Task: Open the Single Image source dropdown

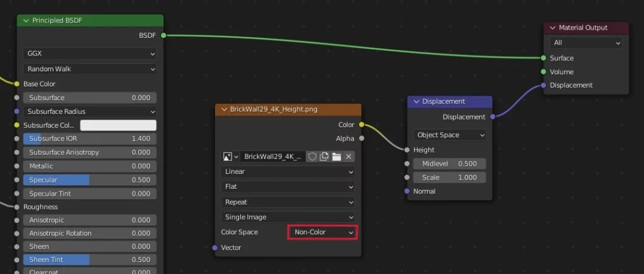Action: click(288, 217)
